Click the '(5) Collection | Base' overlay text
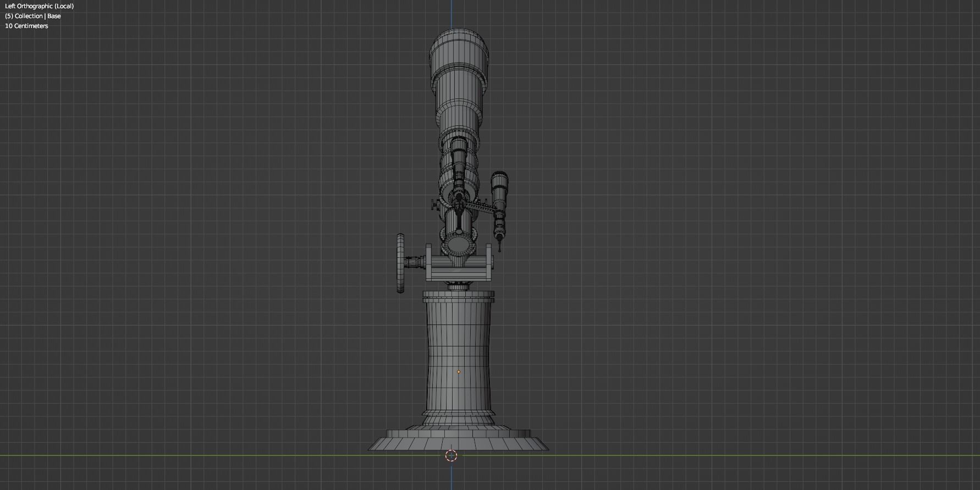This screenshot has height=490, width=980. point(33,16)
